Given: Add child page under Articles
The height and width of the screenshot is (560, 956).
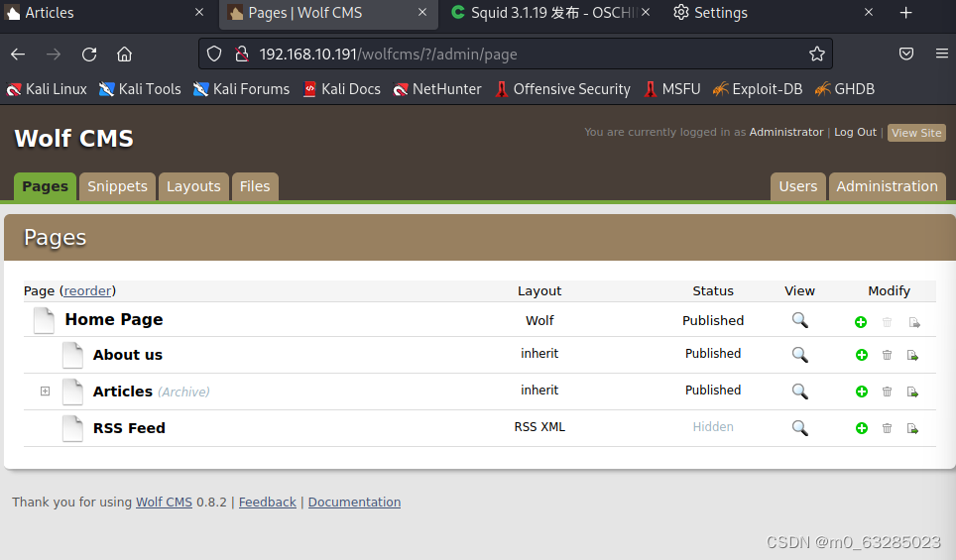Looking at the screenshot, I should click(862, 392).
